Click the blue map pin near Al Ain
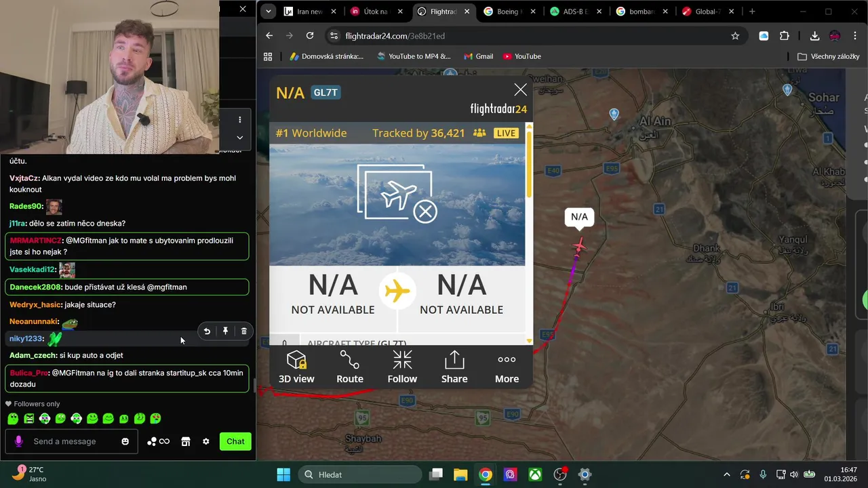Viewport: 868px width, 488px height. (x=614, y=115)
